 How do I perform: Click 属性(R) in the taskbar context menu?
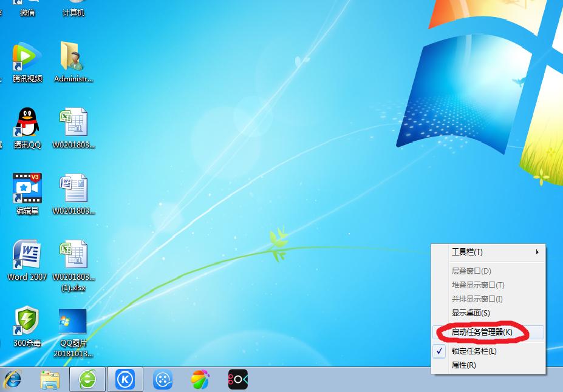[x=463, y=365]
